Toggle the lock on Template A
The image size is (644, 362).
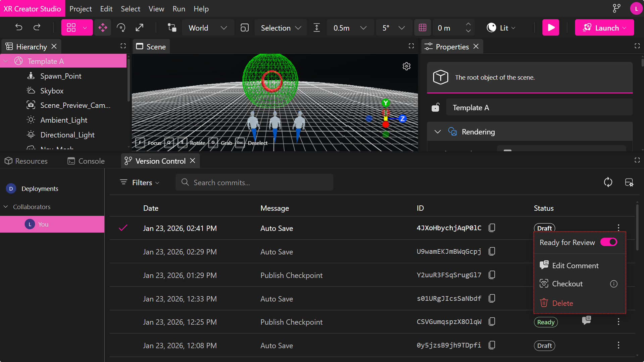(x=436, y=108)
